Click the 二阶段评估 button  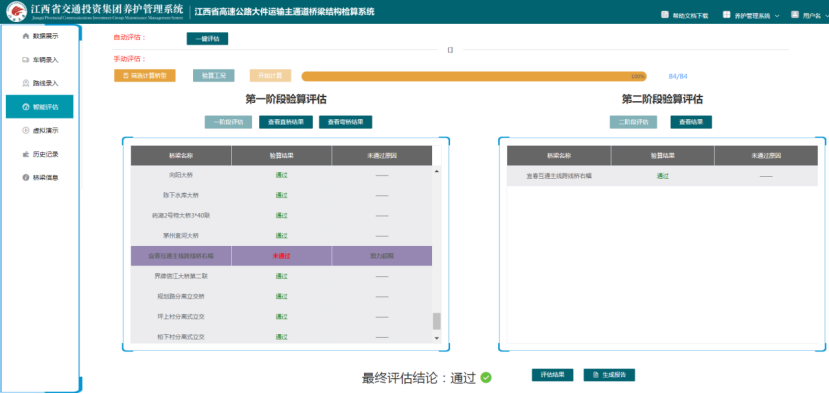tap(633, 122)
